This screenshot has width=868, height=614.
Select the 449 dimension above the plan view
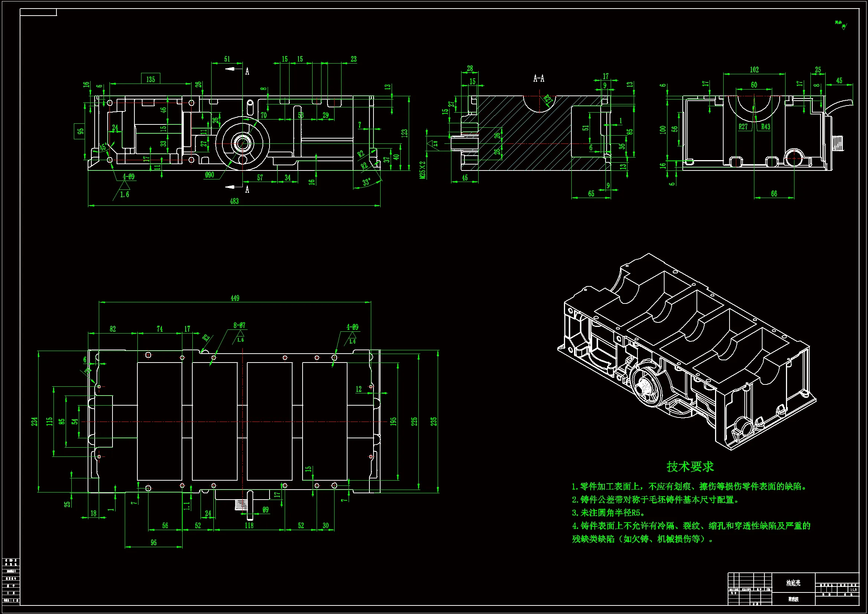pos(235,298)
